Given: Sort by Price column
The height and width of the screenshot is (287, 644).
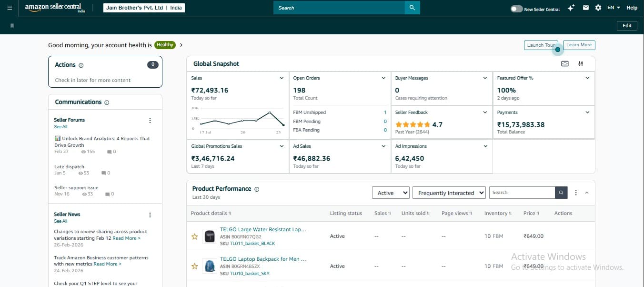Looking at the screenshot, I should (532, 214).
